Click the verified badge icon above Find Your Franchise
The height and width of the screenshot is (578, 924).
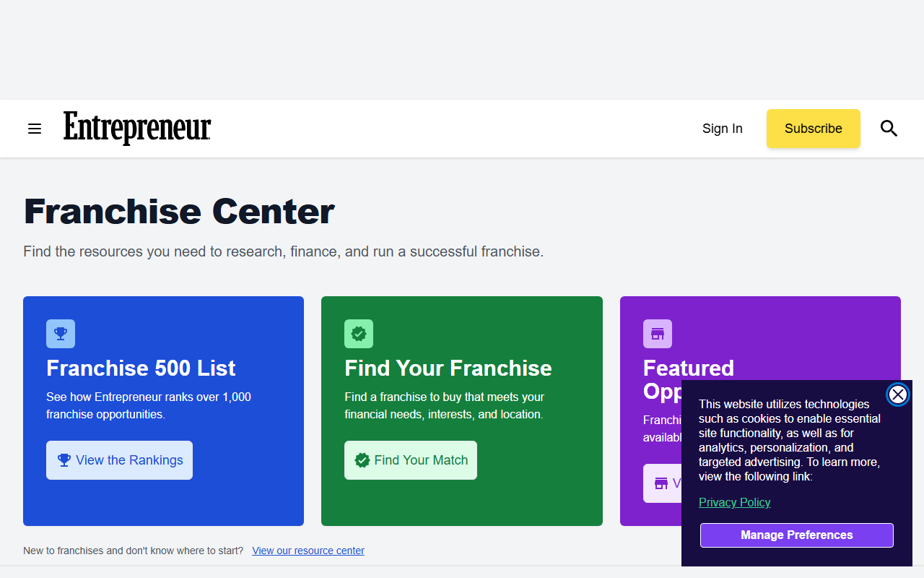359,334
